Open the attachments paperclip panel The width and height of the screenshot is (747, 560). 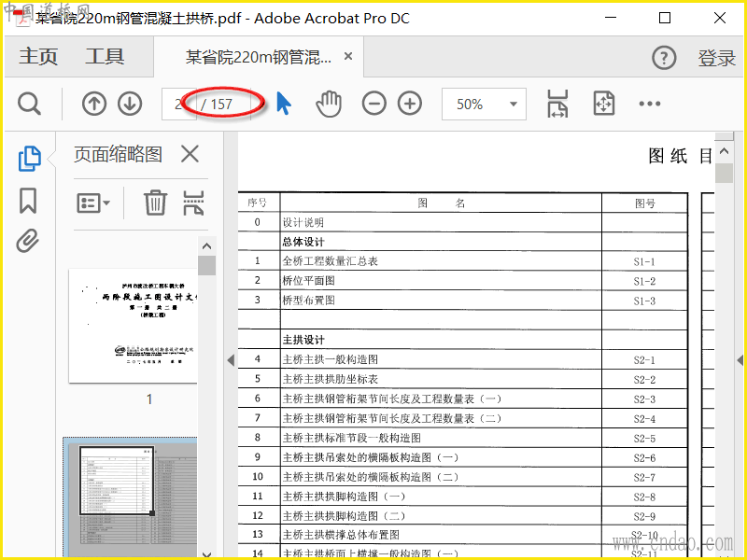pyautogui.click(x=28, y=241)
